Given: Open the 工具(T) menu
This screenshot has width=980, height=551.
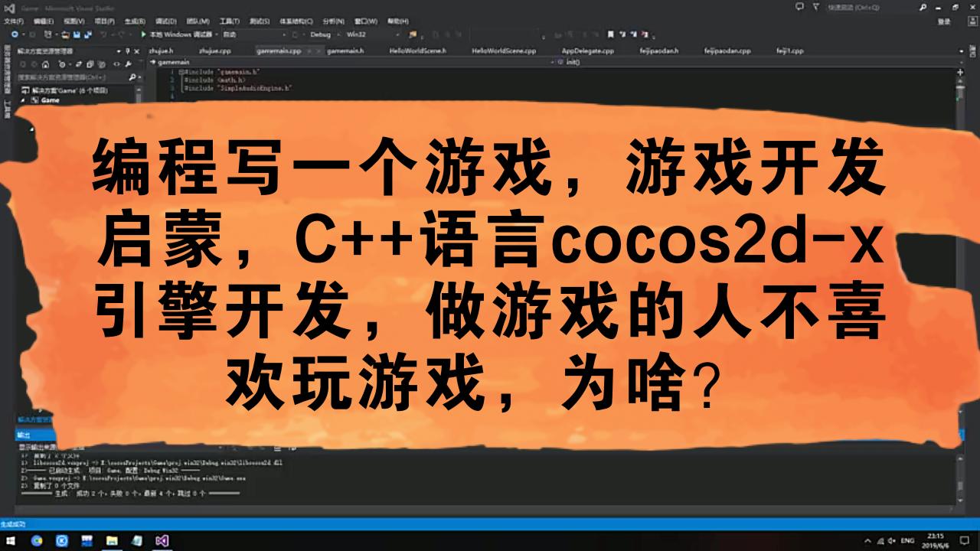Looking at the screenshot, I should coord(229,21).
